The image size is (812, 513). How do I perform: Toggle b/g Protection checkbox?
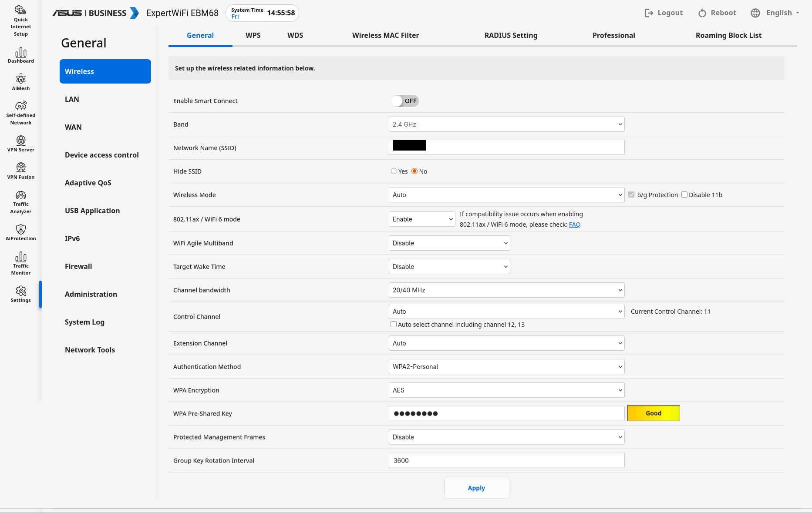pyautogui.click(x=631, y=194)
